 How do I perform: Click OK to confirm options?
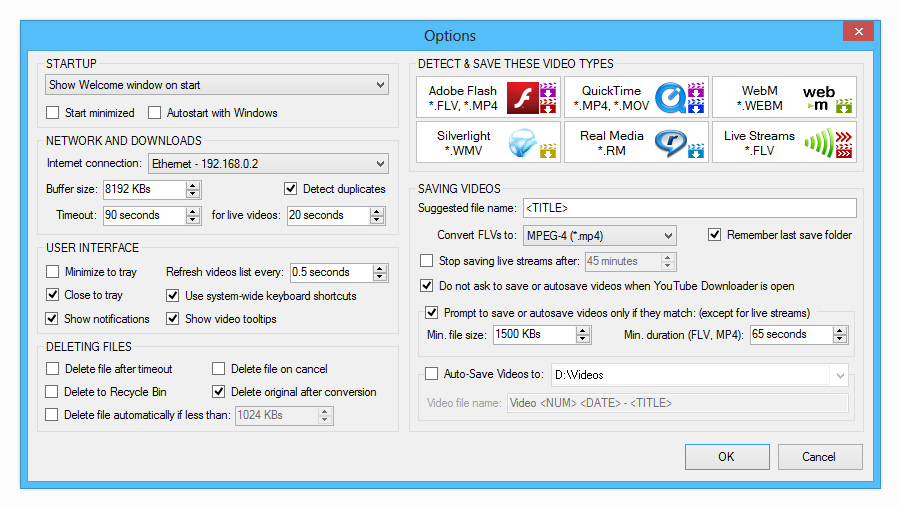(x=726, y=456)
